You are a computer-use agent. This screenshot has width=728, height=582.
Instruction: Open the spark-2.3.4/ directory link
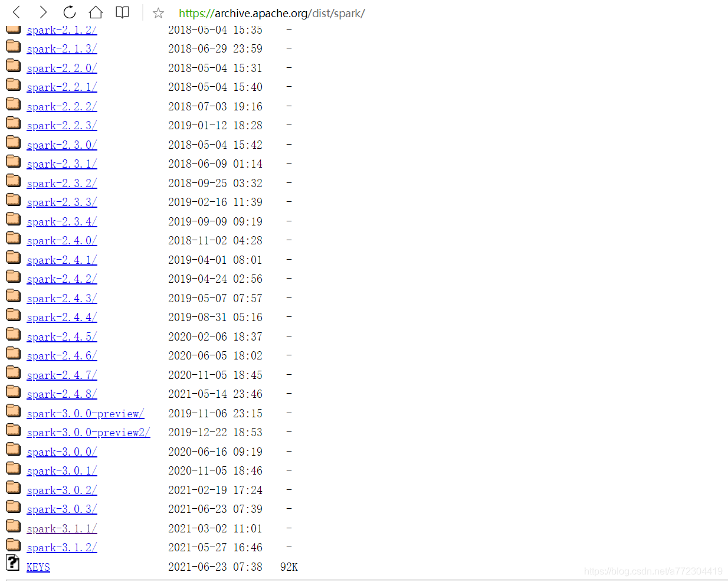pos(62,222)
